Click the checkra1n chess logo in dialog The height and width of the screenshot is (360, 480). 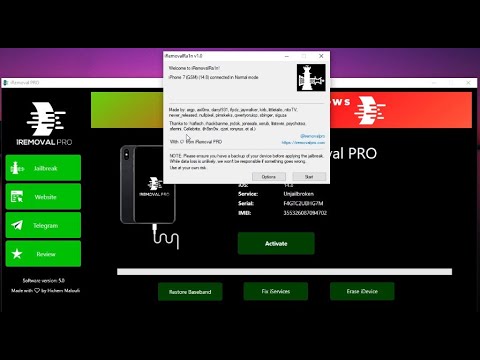pyautogui.click(x=311, y=78)
